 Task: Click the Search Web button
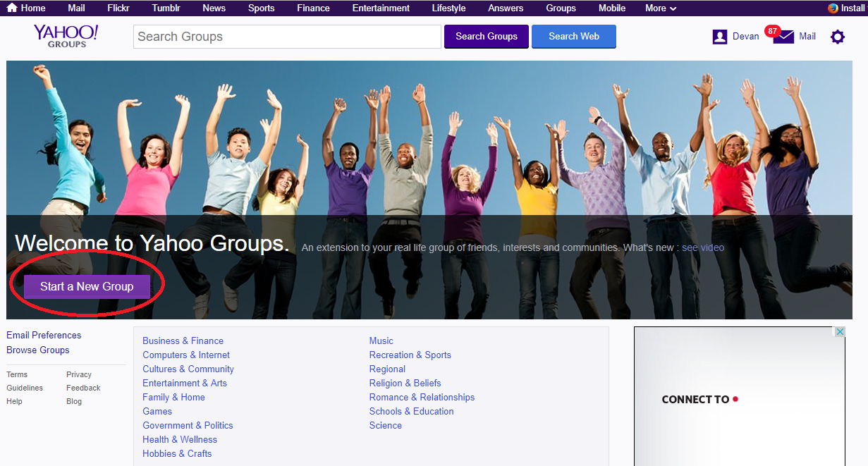point(574,37)
